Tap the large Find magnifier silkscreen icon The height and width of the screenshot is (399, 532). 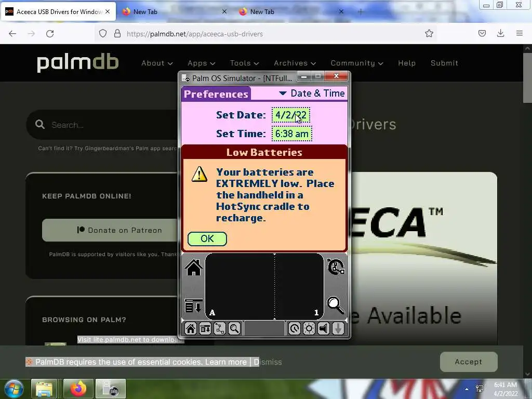tap(336, 305)
